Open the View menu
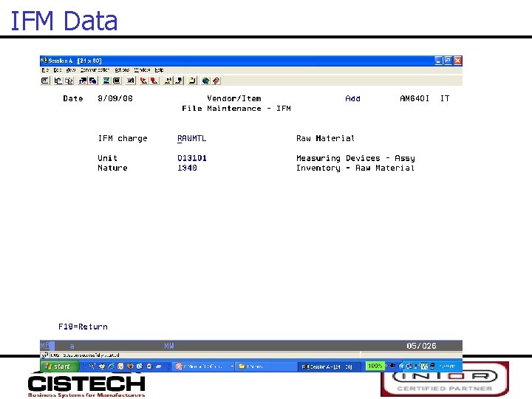The height and width of the screenshot is (399, 532). point(71,70)
